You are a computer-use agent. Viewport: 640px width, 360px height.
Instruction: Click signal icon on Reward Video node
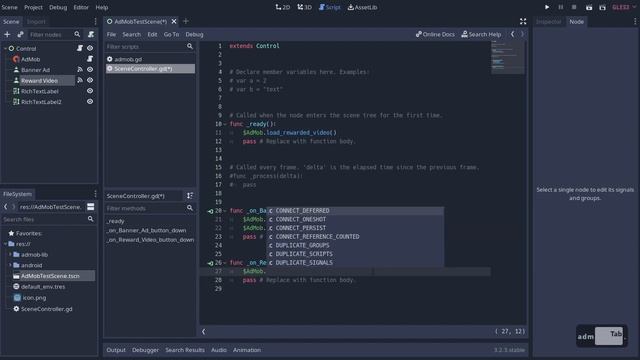click(80, 80)
